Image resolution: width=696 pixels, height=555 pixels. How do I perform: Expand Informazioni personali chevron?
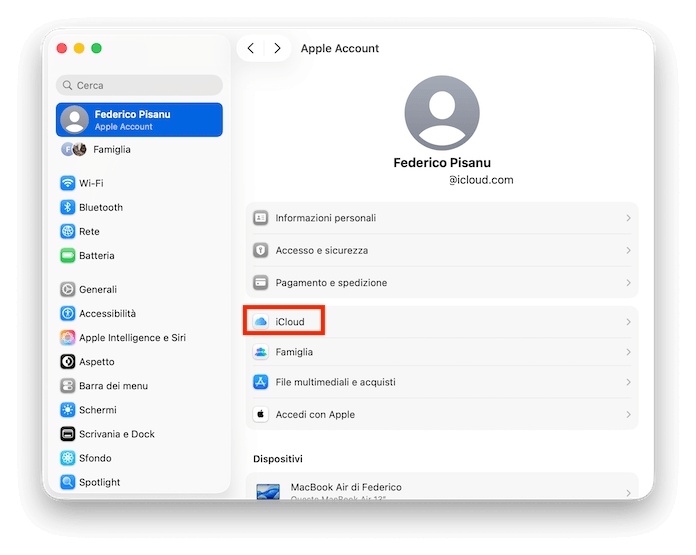[x=628, y=218]
